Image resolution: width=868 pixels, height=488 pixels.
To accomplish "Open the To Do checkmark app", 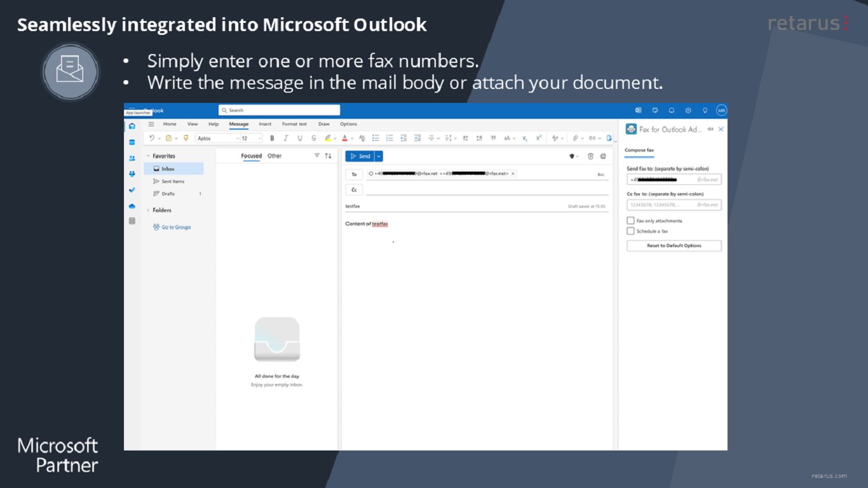I will click(x=132, y=190).
